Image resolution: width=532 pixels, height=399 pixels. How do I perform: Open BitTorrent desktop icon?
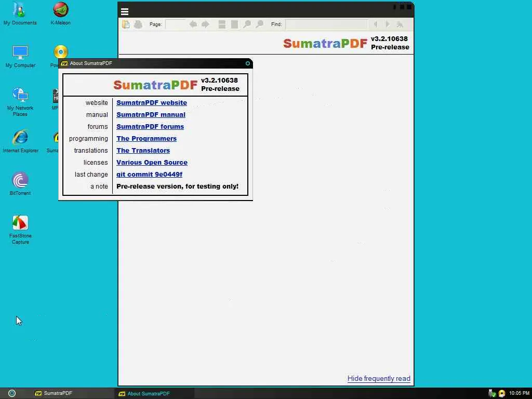tap(20, 184)
